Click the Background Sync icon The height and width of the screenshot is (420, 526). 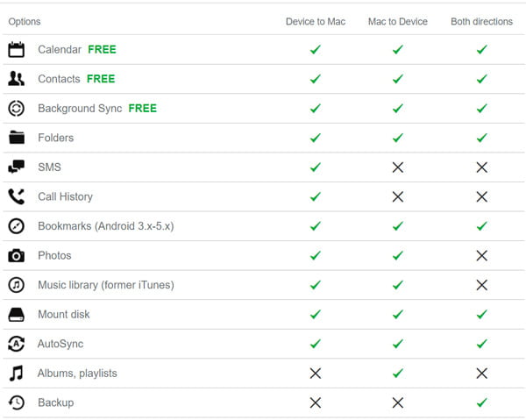point(16,109)
